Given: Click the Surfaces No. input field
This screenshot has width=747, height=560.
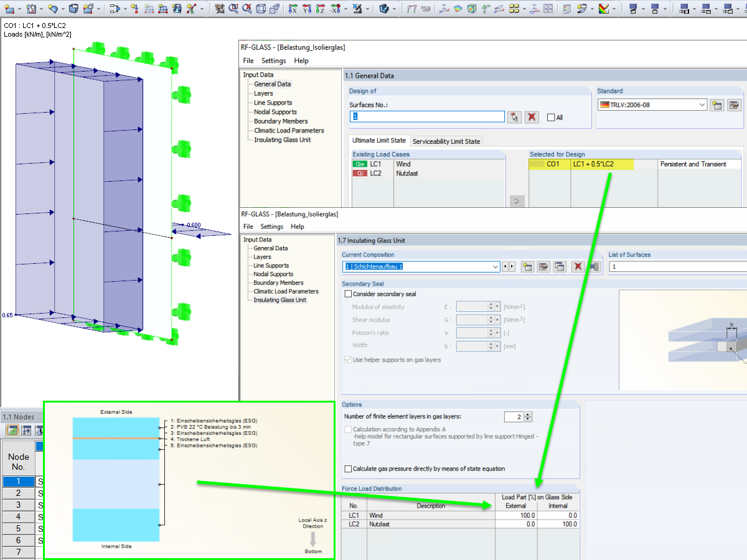Looking at the screenshot, I should [x=427, y=117].
